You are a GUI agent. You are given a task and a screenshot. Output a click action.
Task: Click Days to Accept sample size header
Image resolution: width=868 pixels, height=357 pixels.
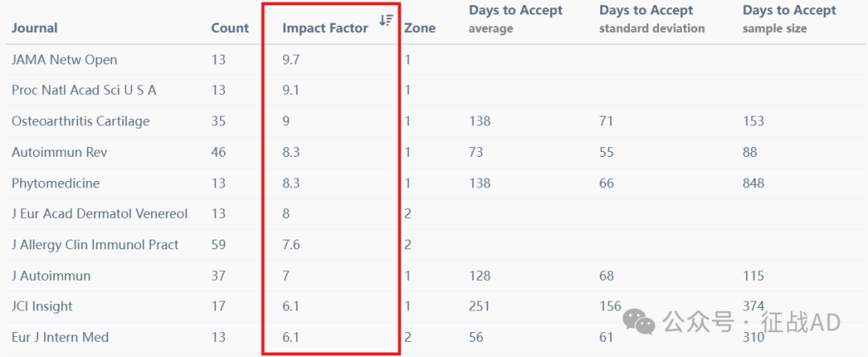coord(789,18)
